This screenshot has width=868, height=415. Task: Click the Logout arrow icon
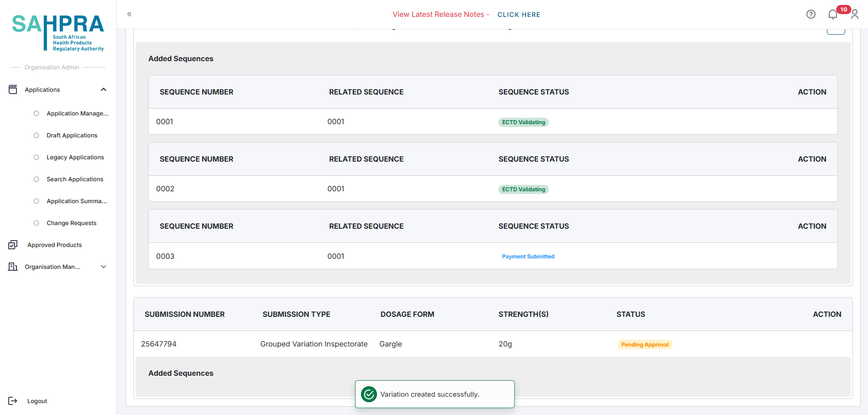13,401
